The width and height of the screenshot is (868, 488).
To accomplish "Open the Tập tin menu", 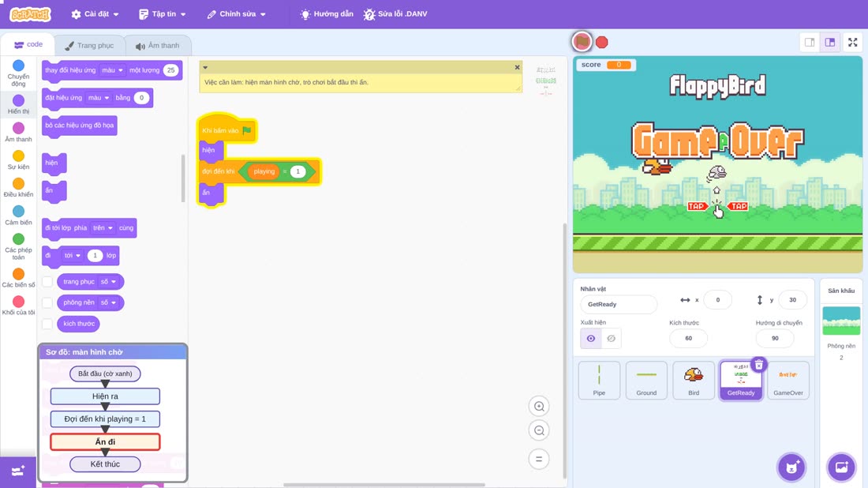I will pyautogui.click(x=163, y=14).
